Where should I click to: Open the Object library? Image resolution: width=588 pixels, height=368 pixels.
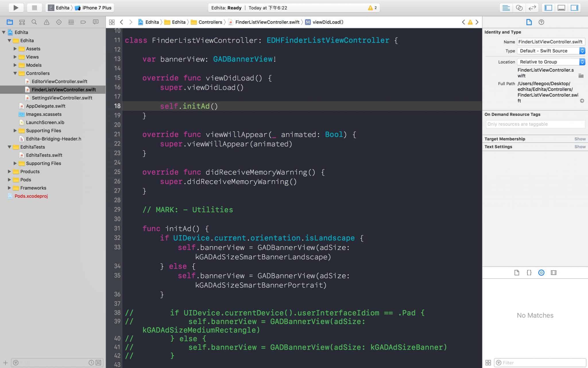[541, 273]
